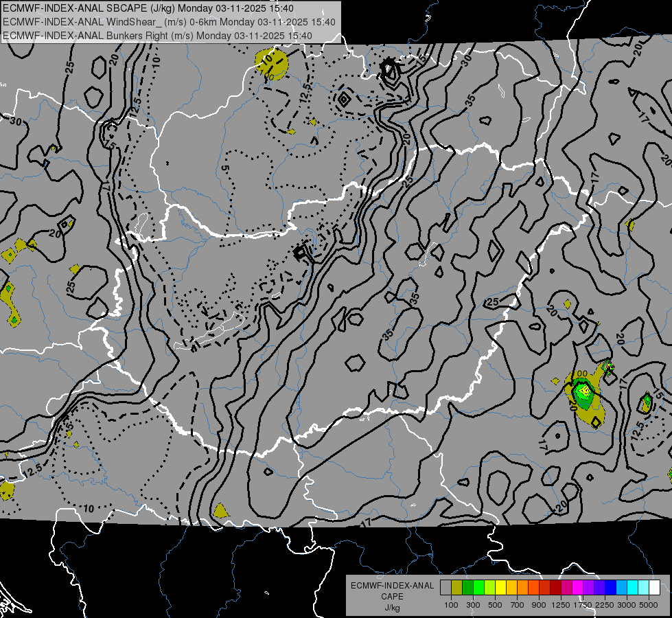This screenshot has width=672, height=618.
Task: Click the ECMWF-INDEX-ANAL legend title
Action: 392,586
